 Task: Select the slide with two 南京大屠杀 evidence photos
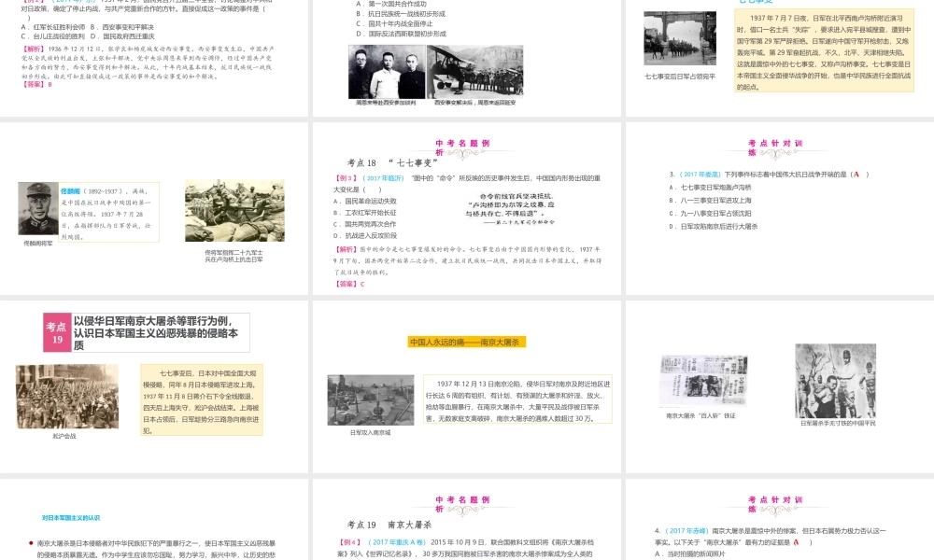pyautogui.click(x=780, y=386)
